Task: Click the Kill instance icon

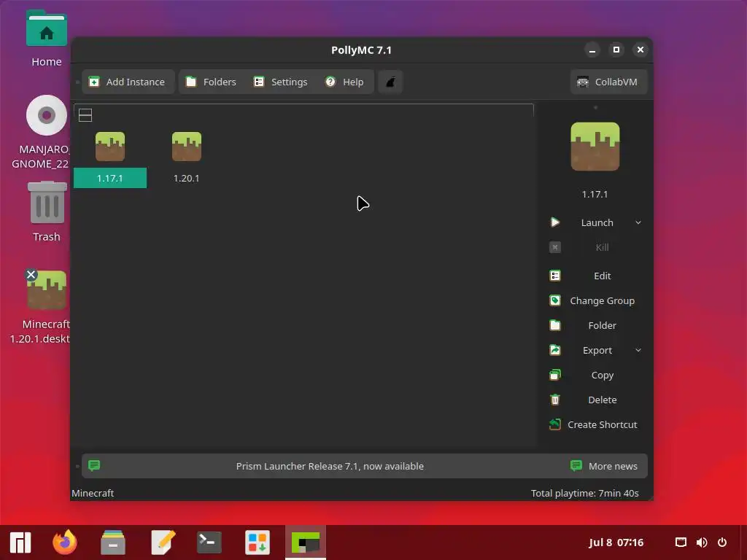Action: [x=555, y=247]
